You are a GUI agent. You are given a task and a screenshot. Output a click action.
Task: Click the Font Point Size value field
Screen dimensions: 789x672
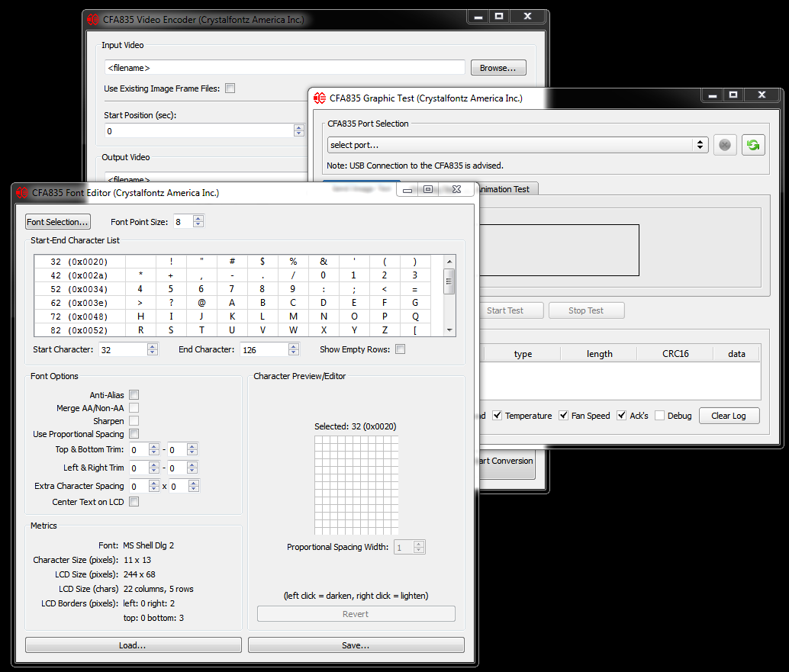point(183,222)
